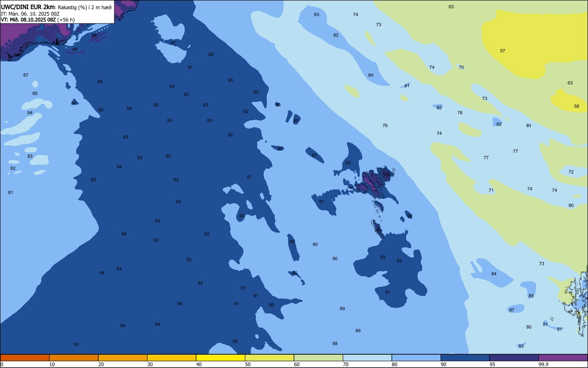Click the 40–50 bright yellow legend swatch
Image resolution: width=588 pixels, height=368 pixels.
(x=220, y=357)
